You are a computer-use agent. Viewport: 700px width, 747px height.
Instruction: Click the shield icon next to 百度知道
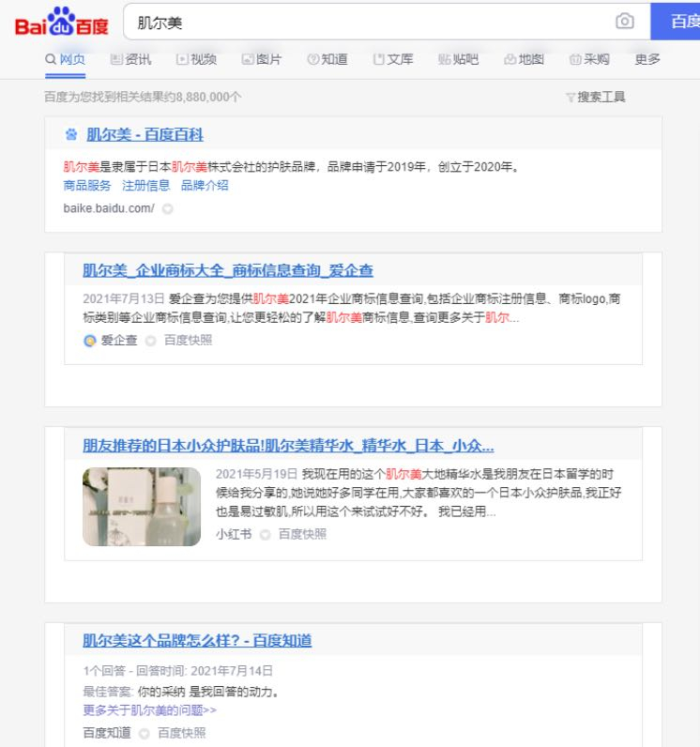pyautogui.click(x=145, y=733)
